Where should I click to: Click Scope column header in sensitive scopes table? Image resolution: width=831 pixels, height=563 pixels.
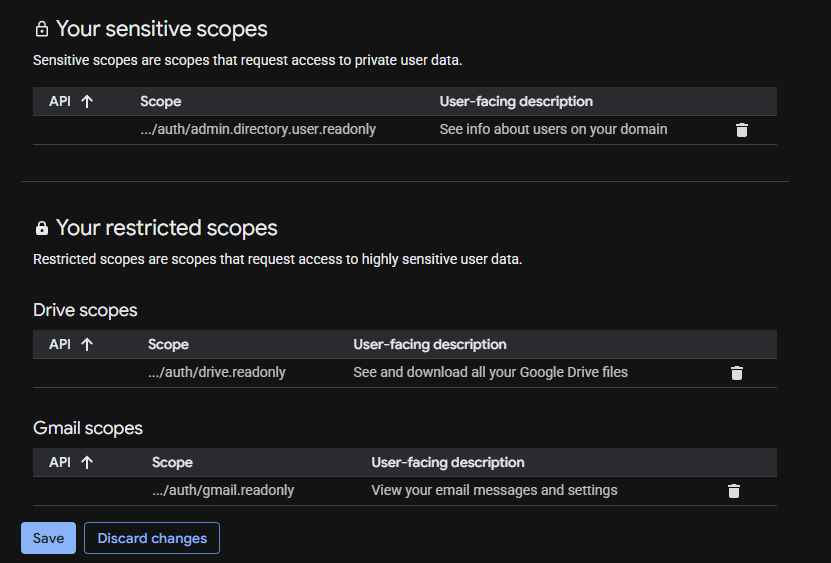[x=161, y=101]
